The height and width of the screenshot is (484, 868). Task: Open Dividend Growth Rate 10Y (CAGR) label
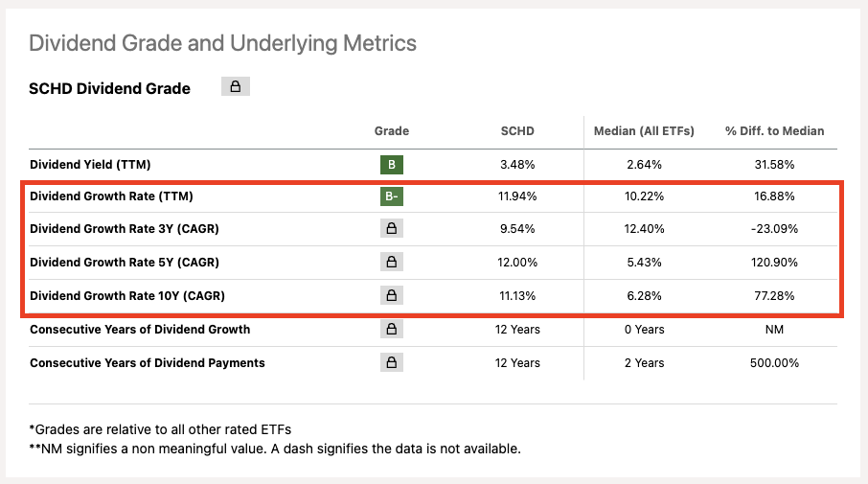[127, 296]
